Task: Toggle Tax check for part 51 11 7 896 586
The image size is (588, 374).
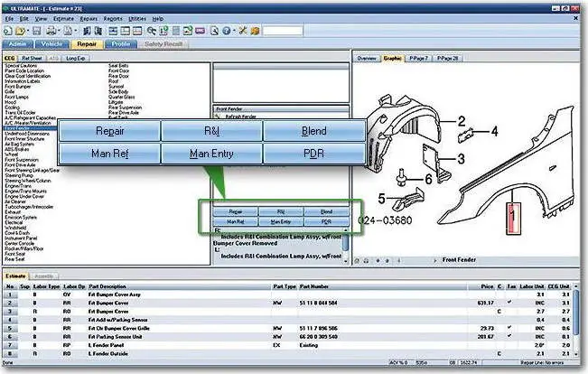Action: (509, 328)
